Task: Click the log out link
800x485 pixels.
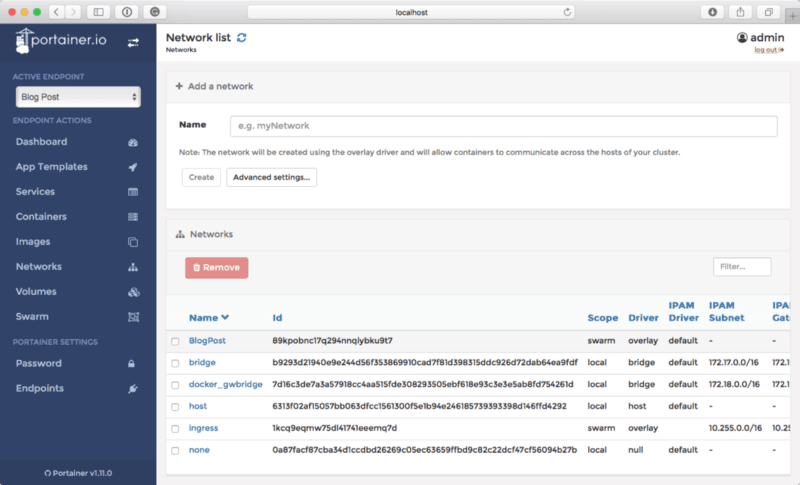Action: tap(769, 49)
